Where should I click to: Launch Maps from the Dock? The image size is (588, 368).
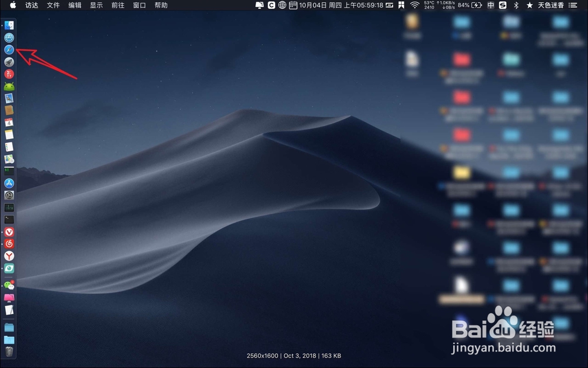pos(9,159)
